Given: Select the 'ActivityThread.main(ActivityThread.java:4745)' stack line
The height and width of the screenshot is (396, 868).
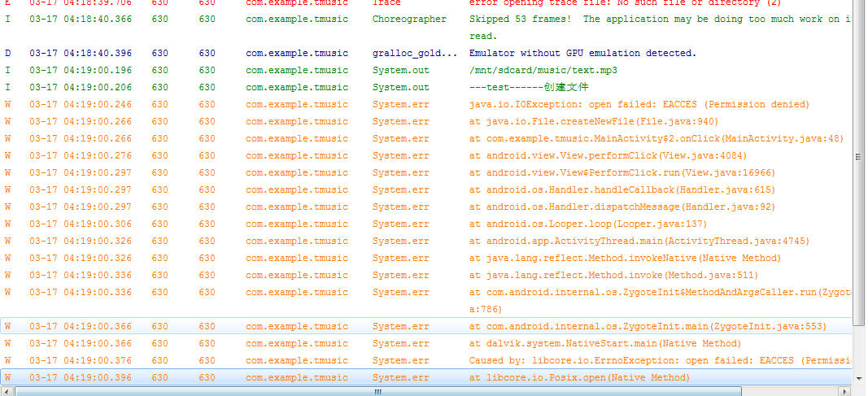Looking at the screenshot, I should [x=639, y=242].
